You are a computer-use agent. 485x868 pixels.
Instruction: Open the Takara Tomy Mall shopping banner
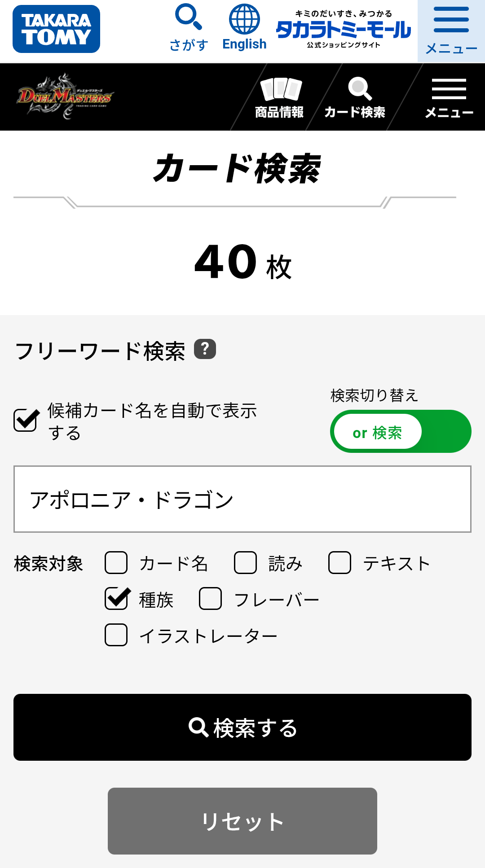[x=344, y=30]
